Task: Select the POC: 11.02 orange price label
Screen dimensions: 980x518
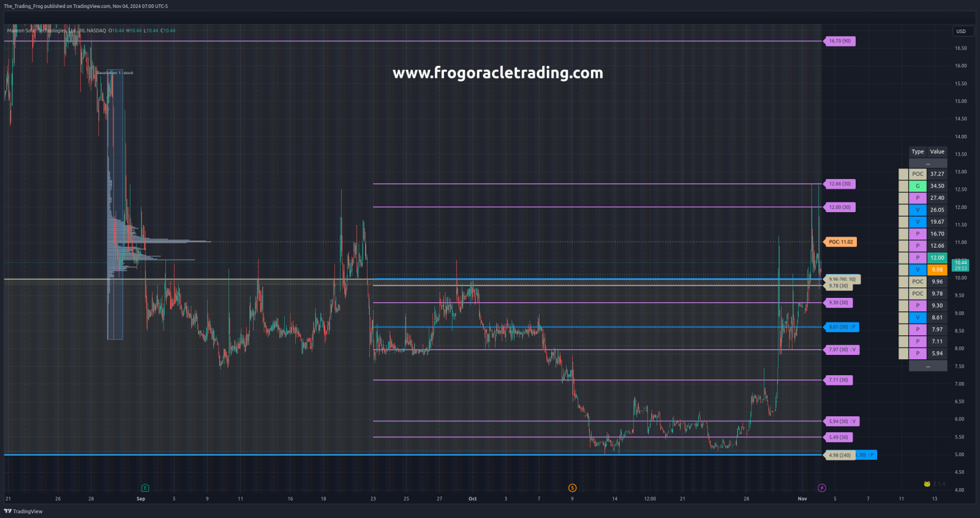Action: point(841,242)
